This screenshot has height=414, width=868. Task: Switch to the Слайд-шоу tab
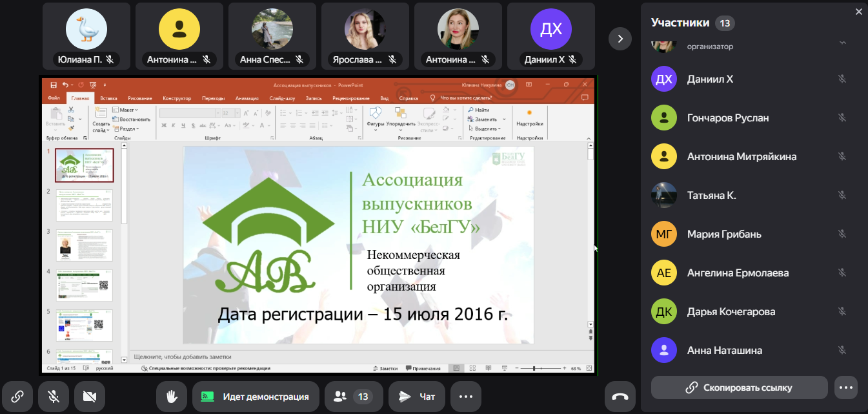coord(282,98)
